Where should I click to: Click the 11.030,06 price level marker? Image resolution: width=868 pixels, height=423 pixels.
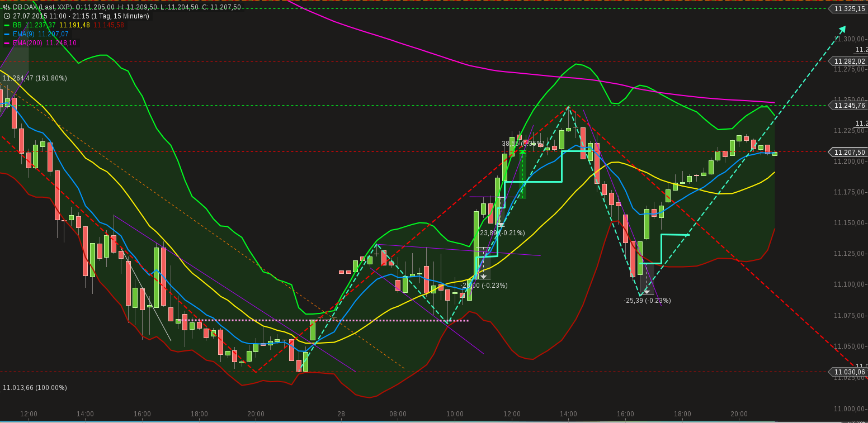pyautogui.click(x=847, y=372)
